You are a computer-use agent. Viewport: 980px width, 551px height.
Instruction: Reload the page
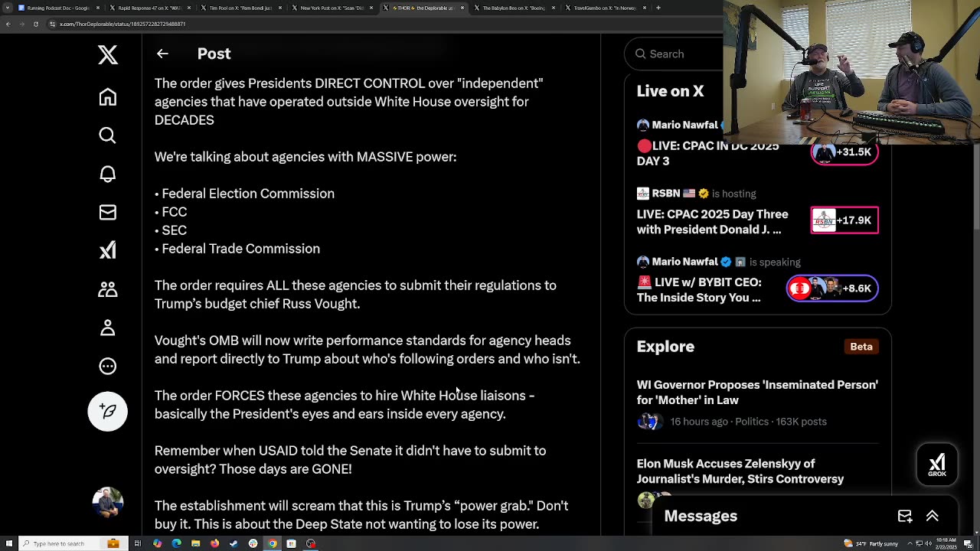click(x=35, y=24)
